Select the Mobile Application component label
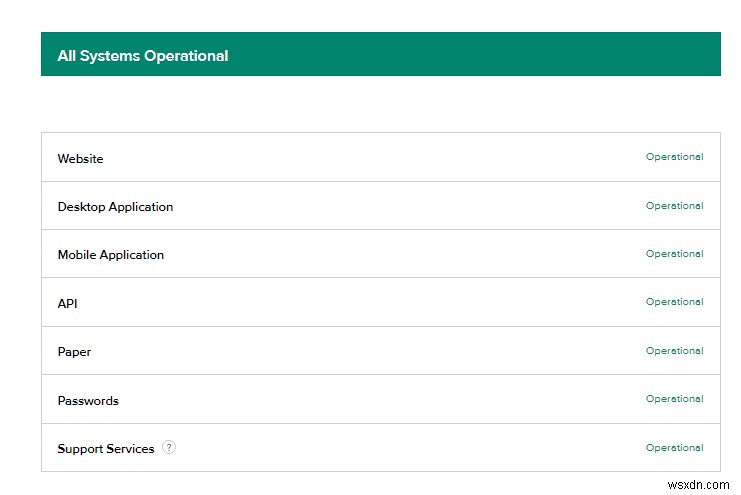Screen dimensions: 741x495 110,255
